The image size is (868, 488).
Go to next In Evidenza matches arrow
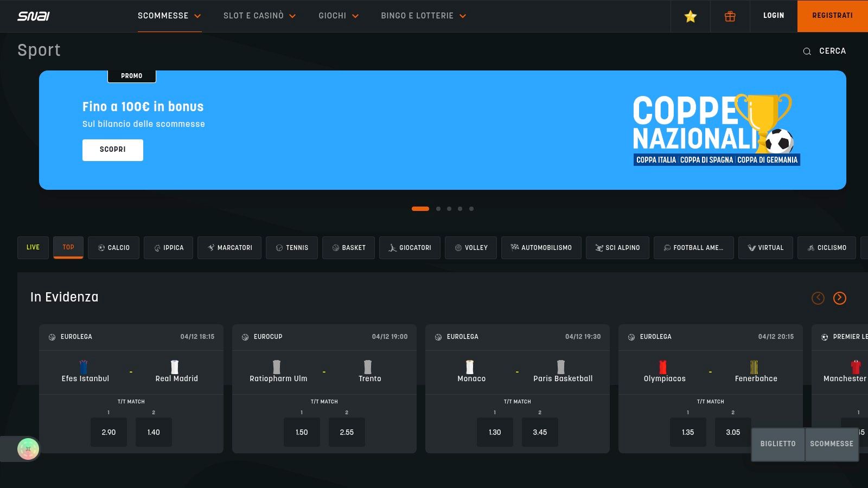tap(839, 298)
